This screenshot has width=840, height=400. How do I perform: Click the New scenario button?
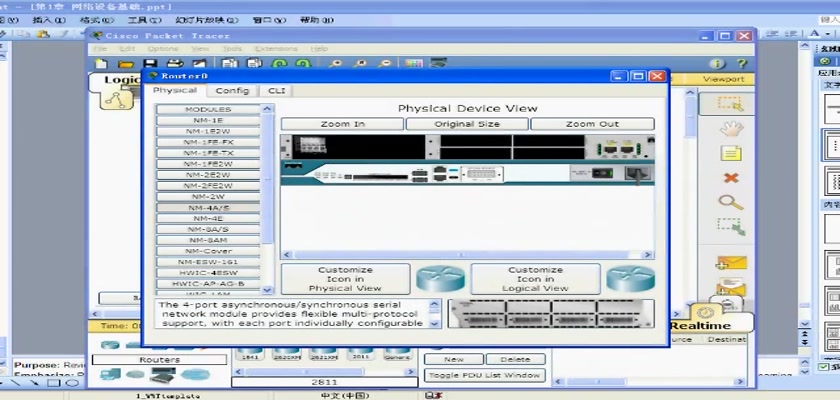pos(454,359)
